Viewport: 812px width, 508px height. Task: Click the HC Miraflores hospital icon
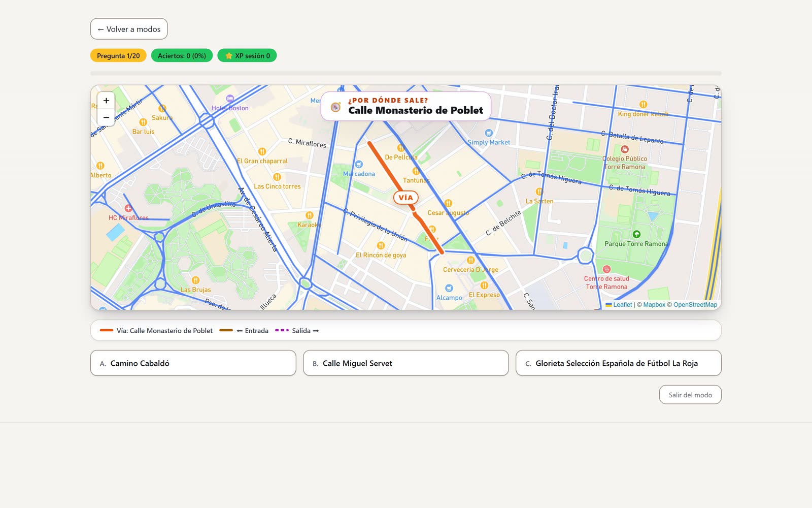point(128,208)
